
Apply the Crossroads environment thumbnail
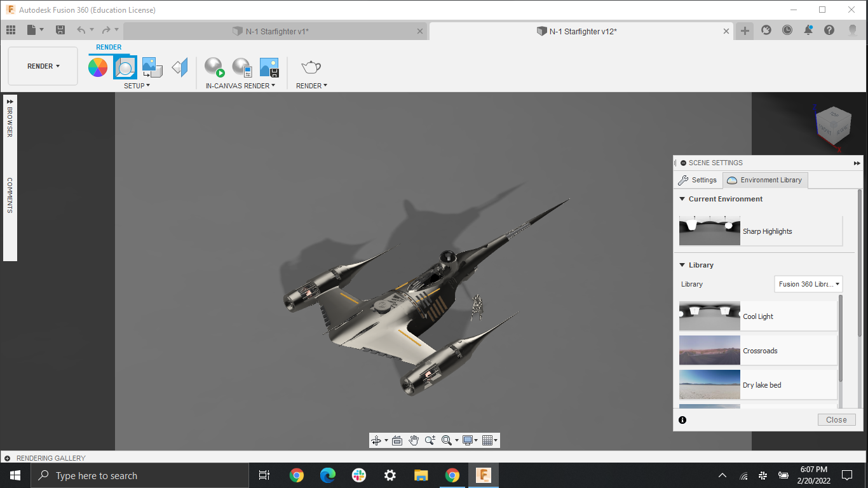coord(709,350)
